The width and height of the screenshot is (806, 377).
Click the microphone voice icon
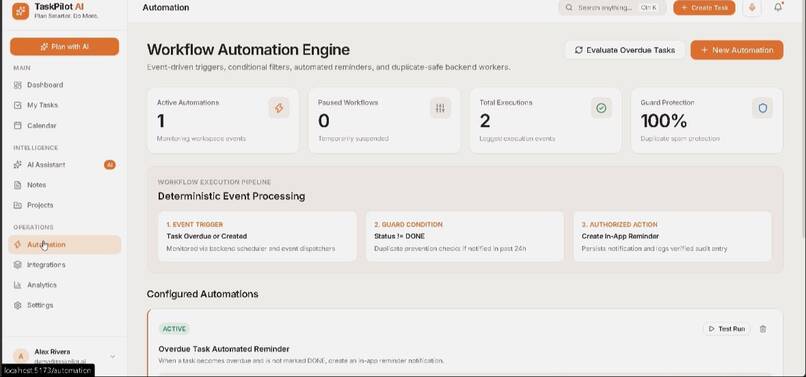pos(753,8)
